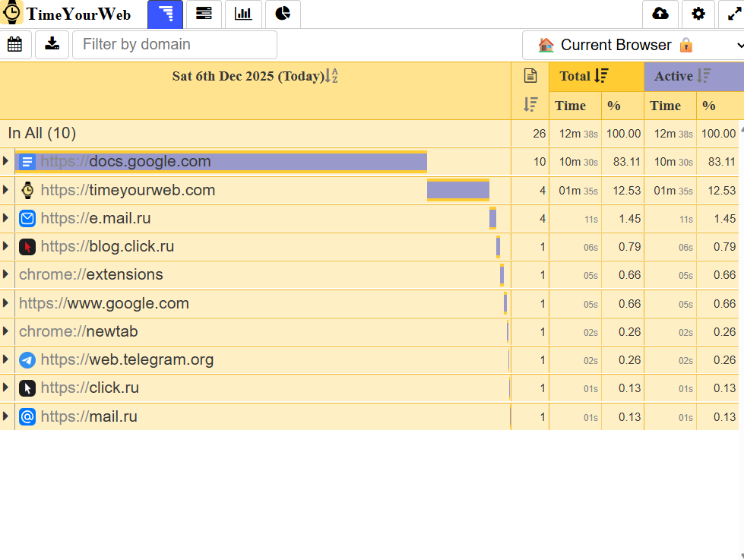Switch to the bar chart view tab

pos(243,14)
